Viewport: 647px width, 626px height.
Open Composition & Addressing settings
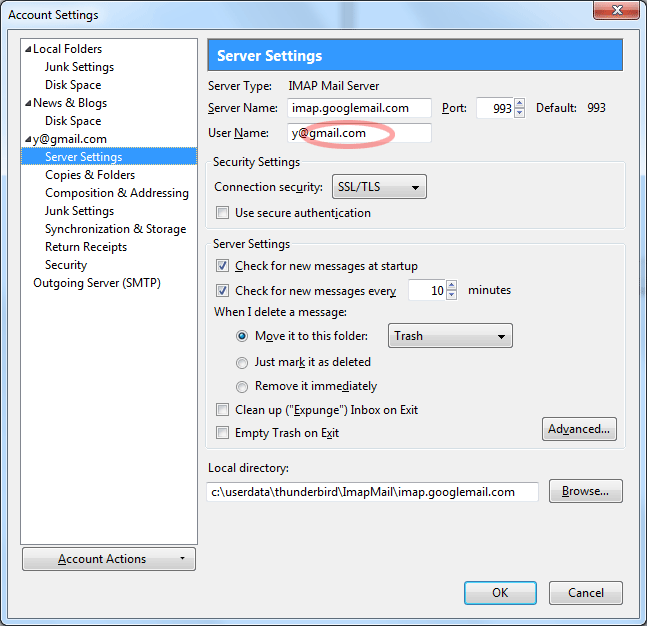point(117,193)
